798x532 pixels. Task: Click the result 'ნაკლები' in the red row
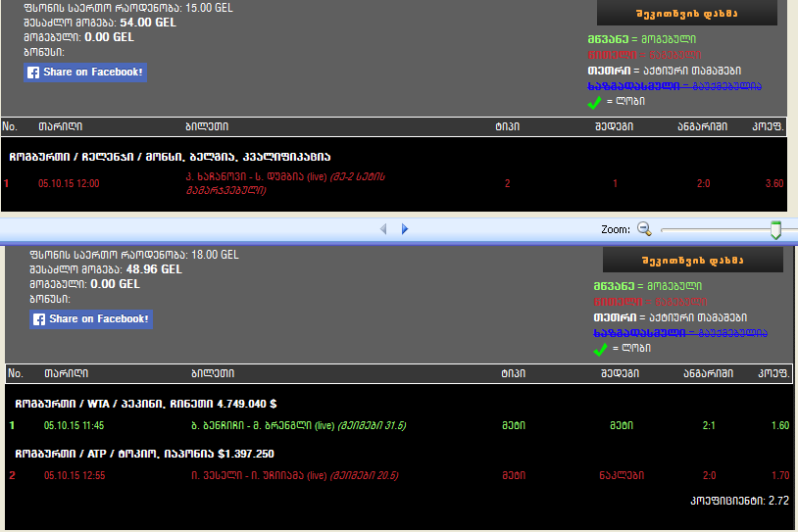[x=622, y=475]
